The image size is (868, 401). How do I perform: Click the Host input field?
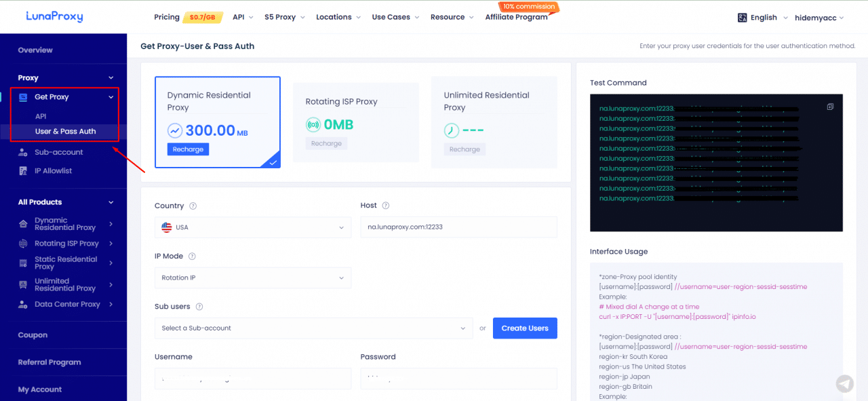click(458, 227)
